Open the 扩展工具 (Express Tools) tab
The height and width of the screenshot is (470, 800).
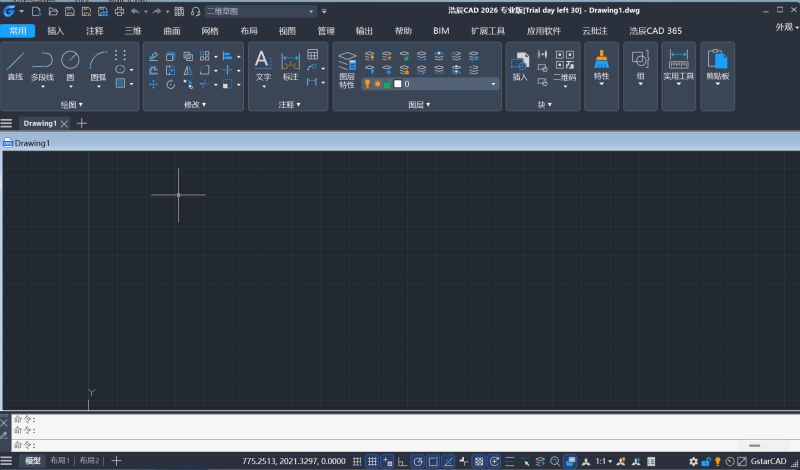(x=488, y=31)
